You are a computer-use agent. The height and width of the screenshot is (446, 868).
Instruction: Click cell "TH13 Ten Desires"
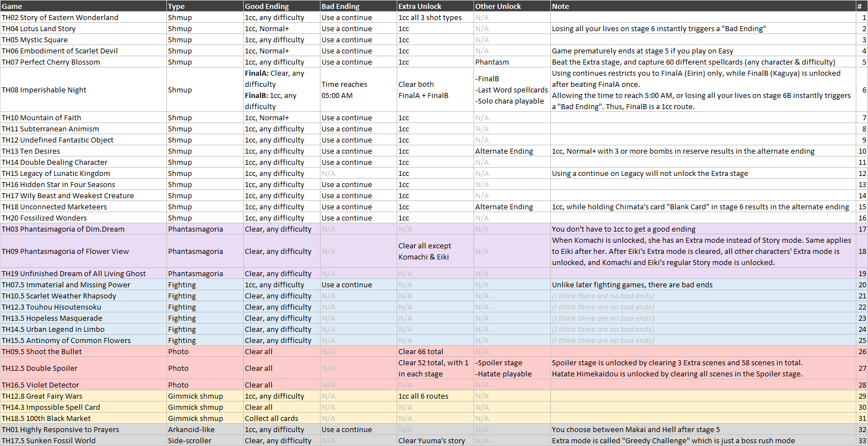pos(83,151)
